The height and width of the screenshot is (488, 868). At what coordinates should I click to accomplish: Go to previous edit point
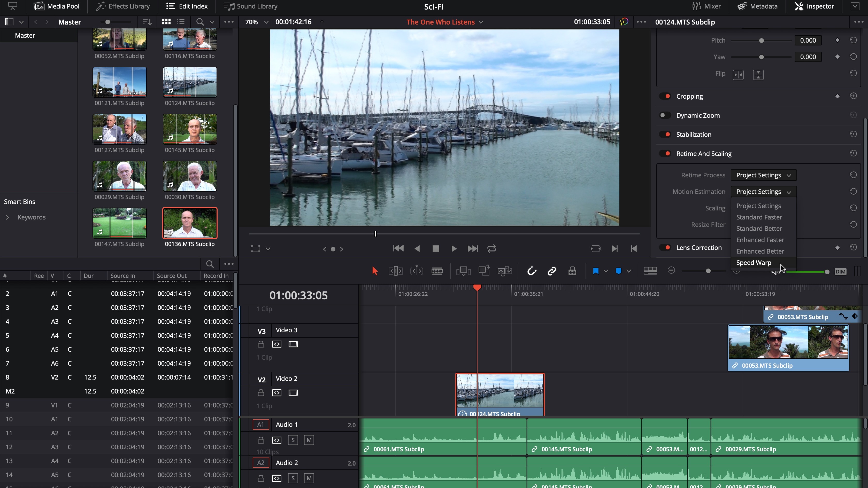[x=634, y=249]
